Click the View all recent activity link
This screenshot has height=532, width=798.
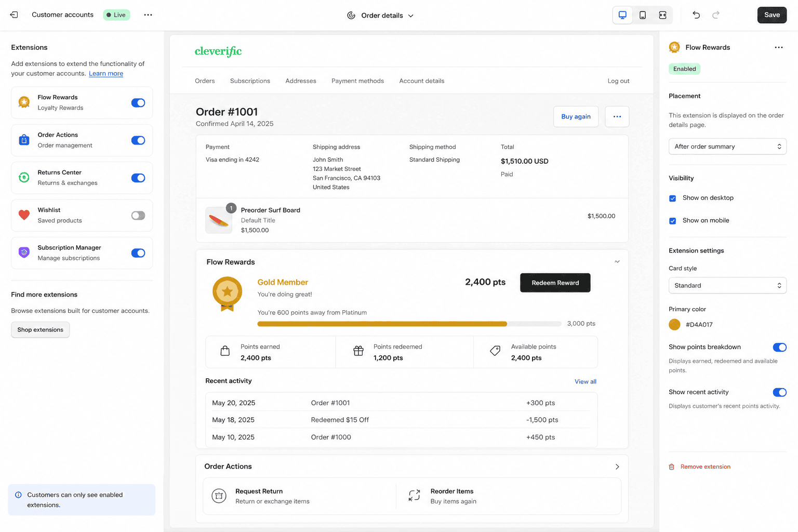[585, 382]
